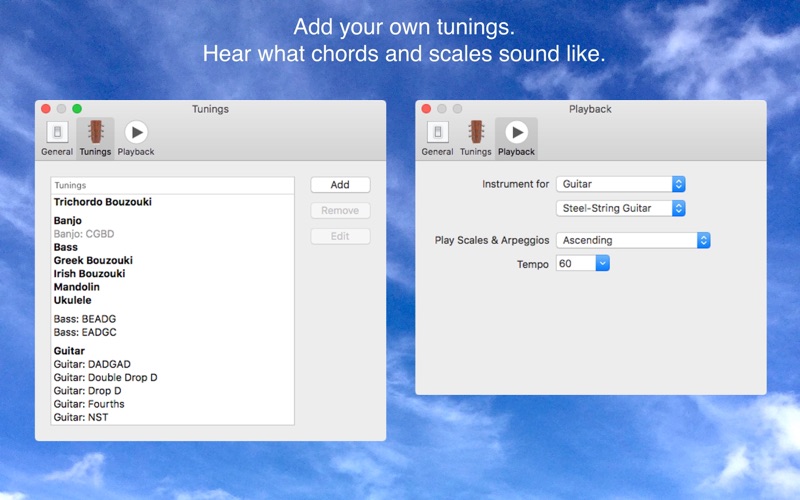Click the Tempo value field showing 60

pos(576,264)
